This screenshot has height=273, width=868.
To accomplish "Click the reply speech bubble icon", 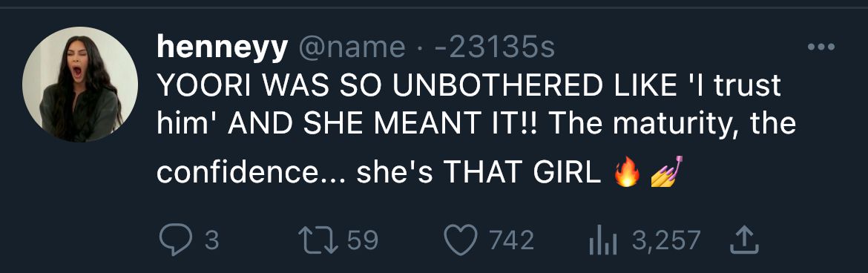I will click(x=176, y=241).
